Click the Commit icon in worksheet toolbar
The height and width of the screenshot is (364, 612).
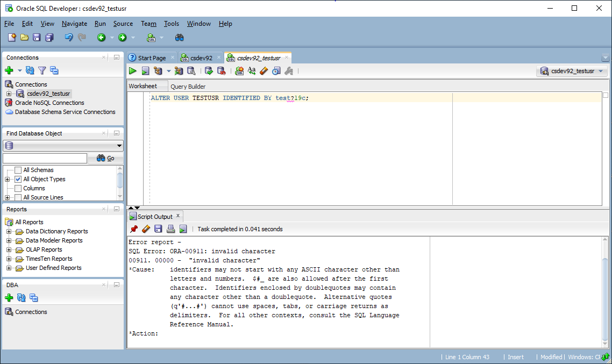209,71
